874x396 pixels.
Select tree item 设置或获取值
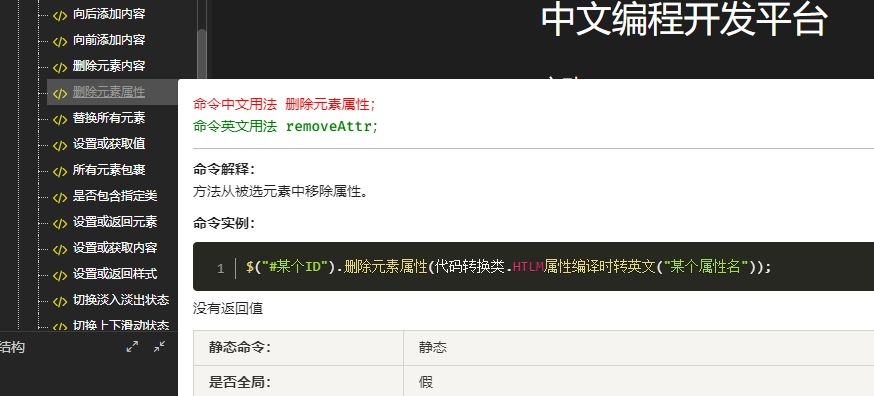click(109, 144)
